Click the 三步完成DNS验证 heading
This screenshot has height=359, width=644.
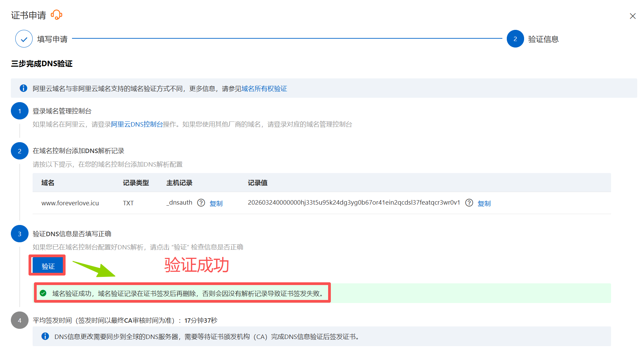point(42,64)
